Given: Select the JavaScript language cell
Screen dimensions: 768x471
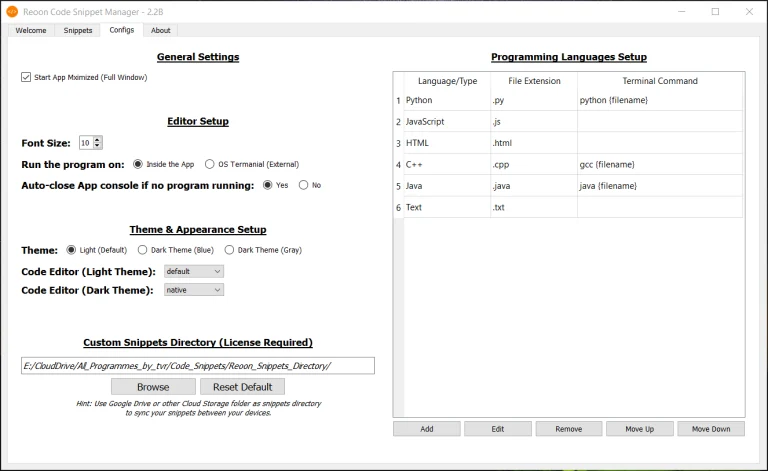Looking at the screenshot, I should point(447,121).
